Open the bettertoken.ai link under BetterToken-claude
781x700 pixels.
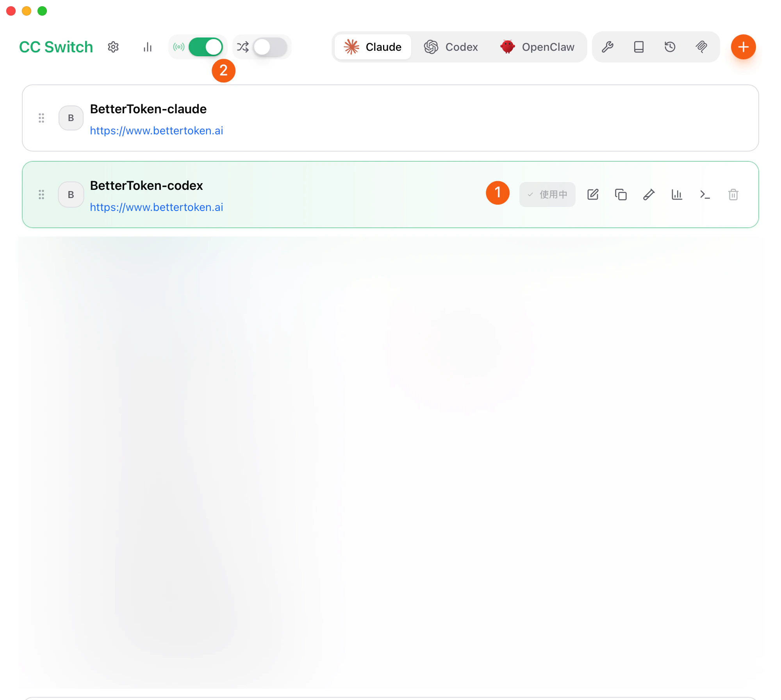[x=157, y=130]
